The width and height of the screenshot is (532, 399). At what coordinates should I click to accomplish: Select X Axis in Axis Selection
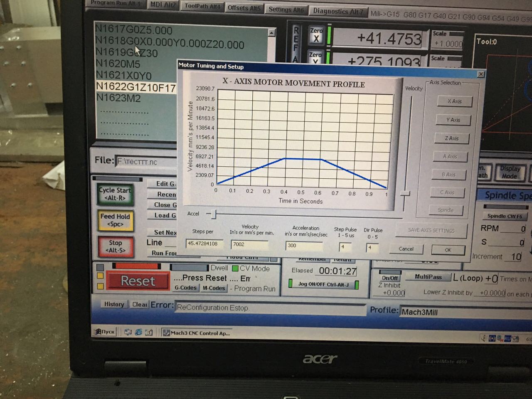(x=454, y=101)
